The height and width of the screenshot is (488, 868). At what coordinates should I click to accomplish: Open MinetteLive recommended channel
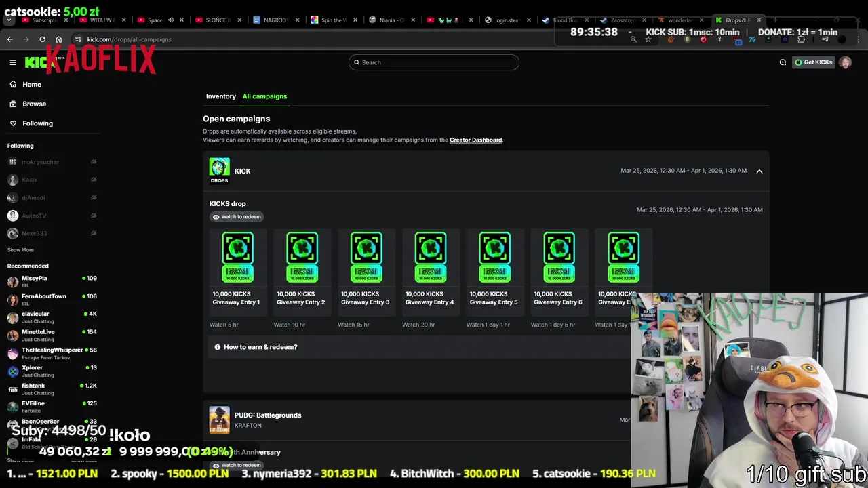(x=52, y=335)
